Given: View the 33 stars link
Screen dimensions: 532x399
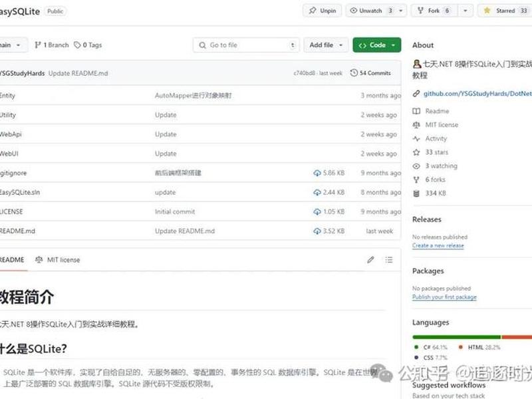Looking at the screenshot, I should click(x=437, y=152).
